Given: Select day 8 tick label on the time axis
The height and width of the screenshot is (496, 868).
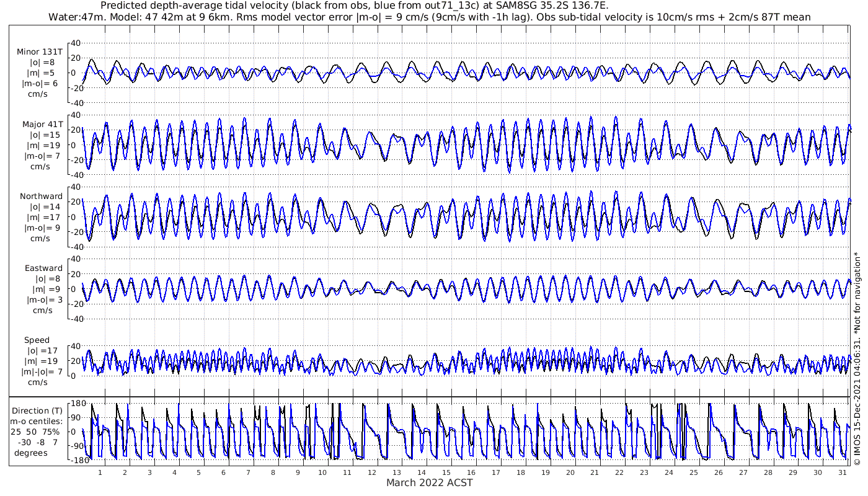Looking at the screenshot, I should click(x=273, y=472).
